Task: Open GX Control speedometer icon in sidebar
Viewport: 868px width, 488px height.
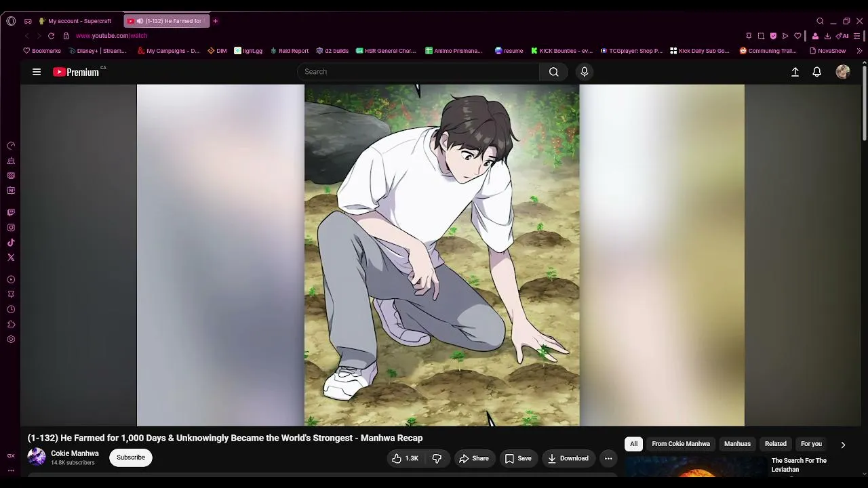Action: (11, 146)
